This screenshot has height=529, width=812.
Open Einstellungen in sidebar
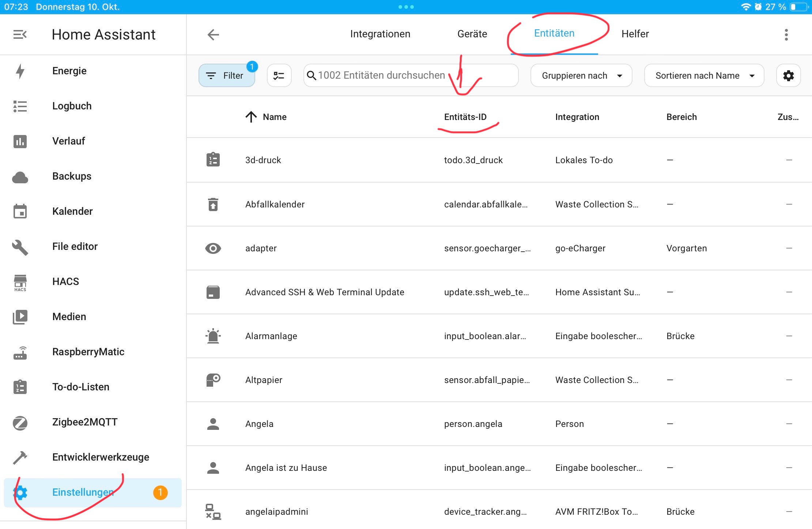83,492
